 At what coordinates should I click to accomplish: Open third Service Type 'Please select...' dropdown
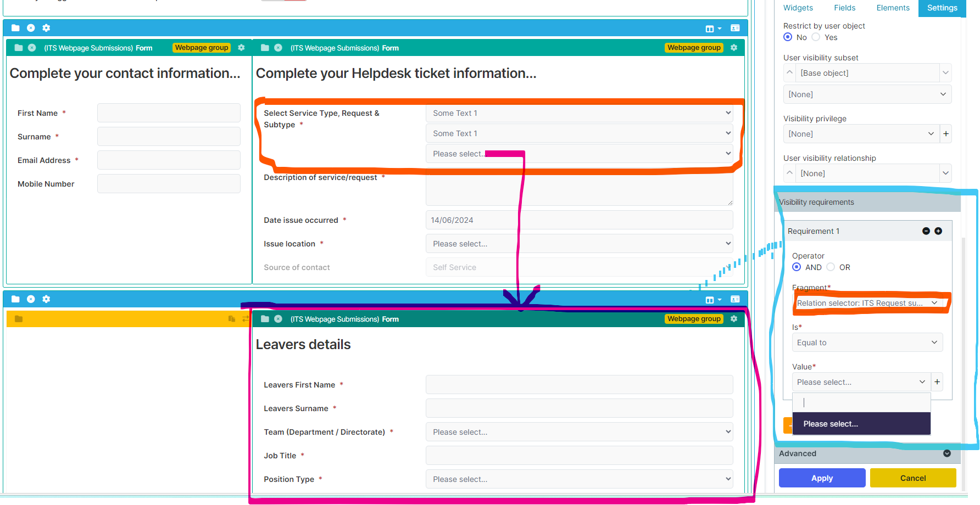click(580, 154)
